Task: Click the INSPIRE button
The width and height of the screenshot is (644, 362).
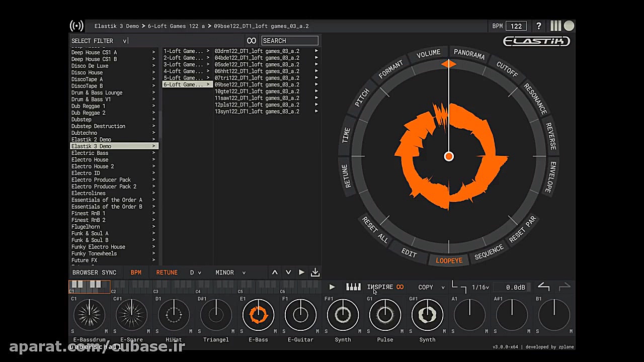Action: (380, 287)
